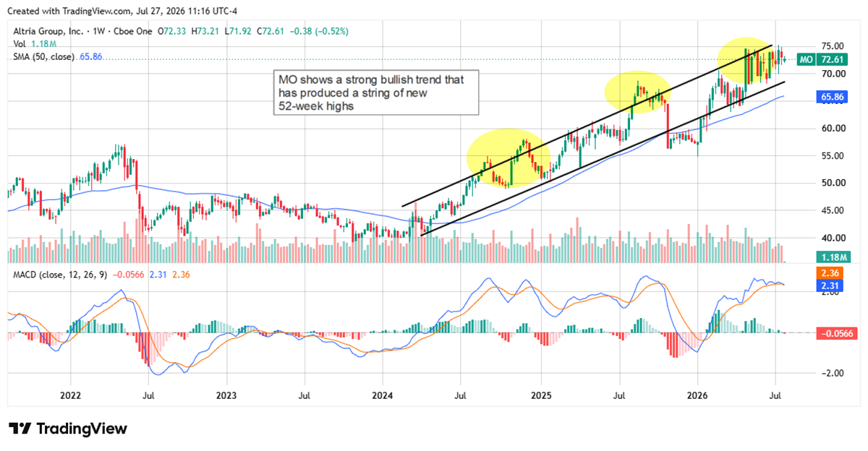Click the 45.00 price axis label
868x451 pixels.
(x=832, y=210)
